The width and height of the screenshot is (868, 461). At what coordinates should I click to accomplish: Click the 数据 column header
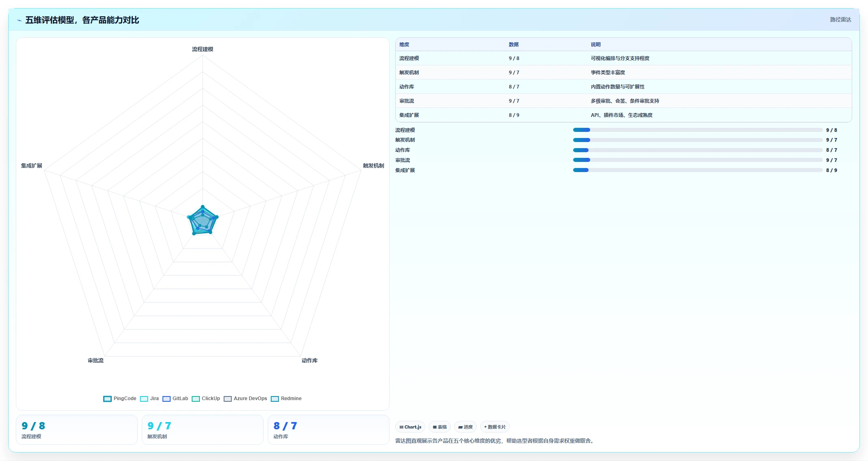(514, 45)
